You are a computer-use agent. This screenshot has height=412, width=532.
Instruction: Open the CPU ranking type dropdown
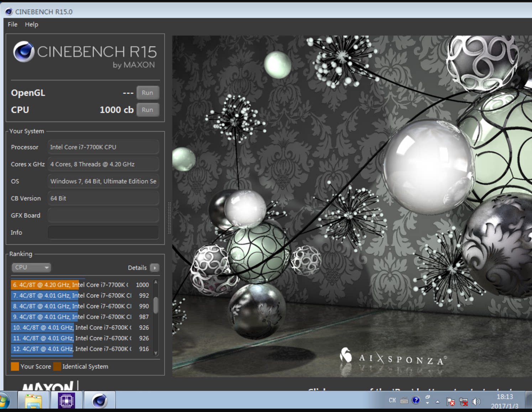click(31, 267)
